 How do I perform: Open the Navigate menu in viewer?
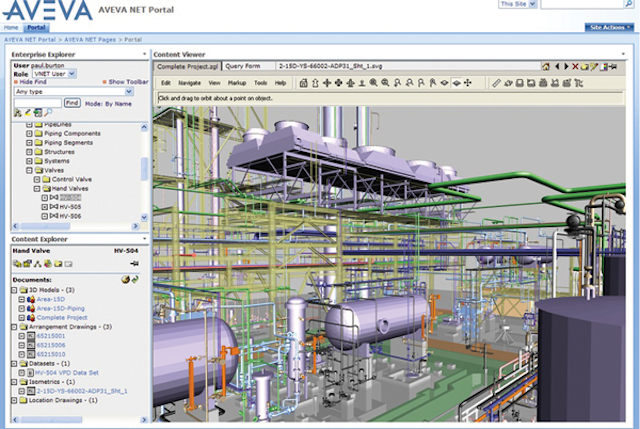click(189, 83)
